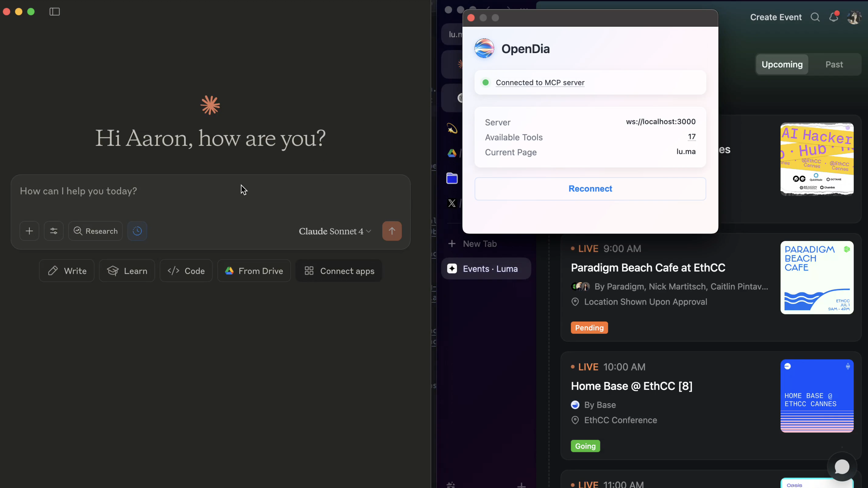868x488 pixels.
Task: Open the search and tools settings icon
Action: click(54, 231)
